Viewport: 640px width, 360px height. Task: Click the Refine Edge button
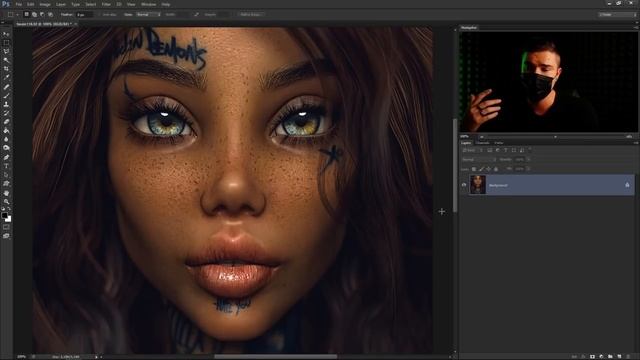251,14
